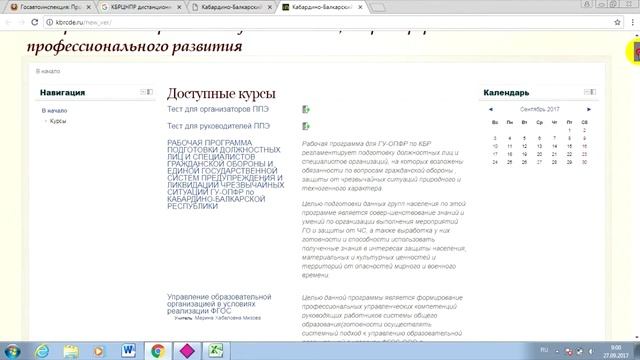Expand Курсы in navigation tree
640x360 pixels.
[x=58, y=121]
